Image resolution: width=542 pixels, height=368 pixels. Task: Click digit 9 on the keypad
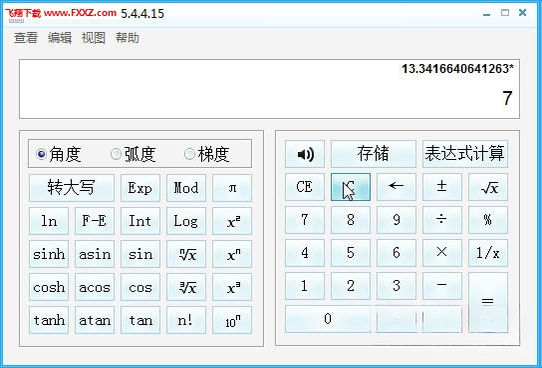tap(396, 220)
